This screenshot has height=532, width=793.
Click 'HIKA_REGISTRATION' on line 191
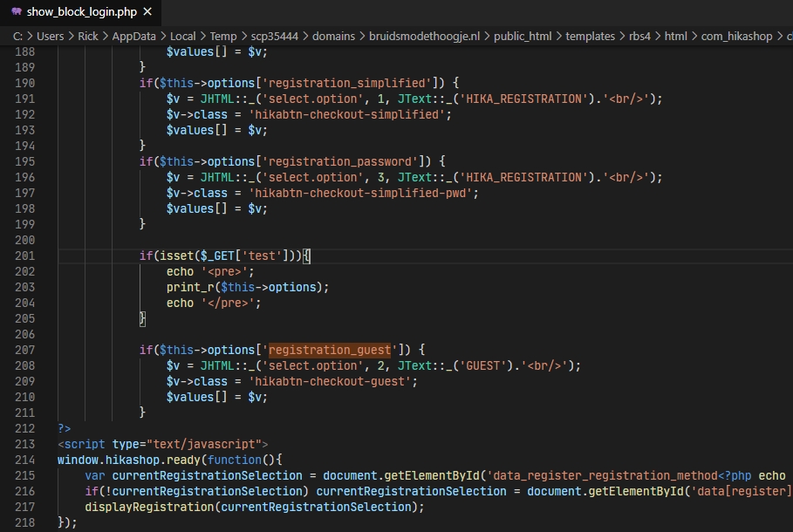[x=523, y=99]
